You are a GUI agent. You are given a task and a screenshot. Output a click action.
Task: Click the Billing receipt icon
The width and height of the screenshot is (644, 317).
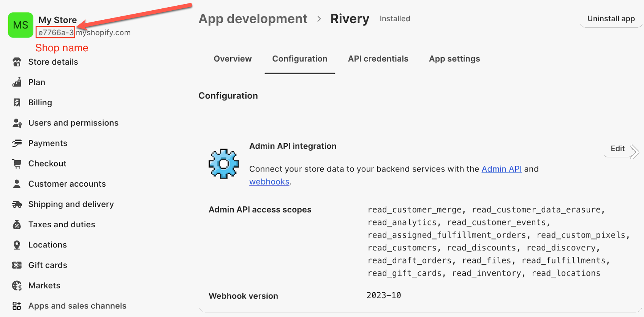[x=17, y=103]
